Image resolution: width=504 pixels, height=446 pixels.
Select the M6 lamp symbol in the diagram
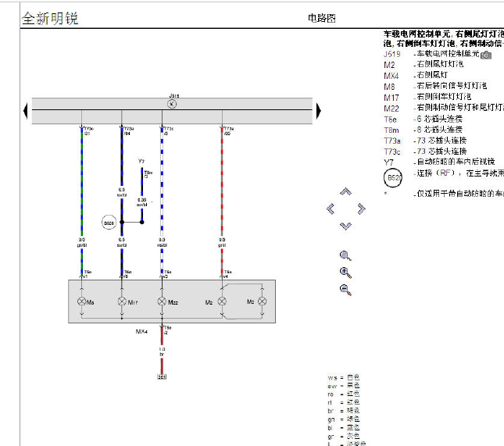tap(81, 301)
